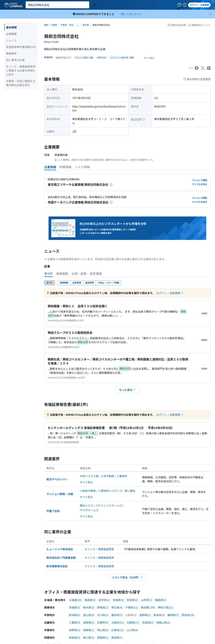Open 大和ハウス工業 company link
Viewport: 215px width, 644px height.
[x=89, y=476]
